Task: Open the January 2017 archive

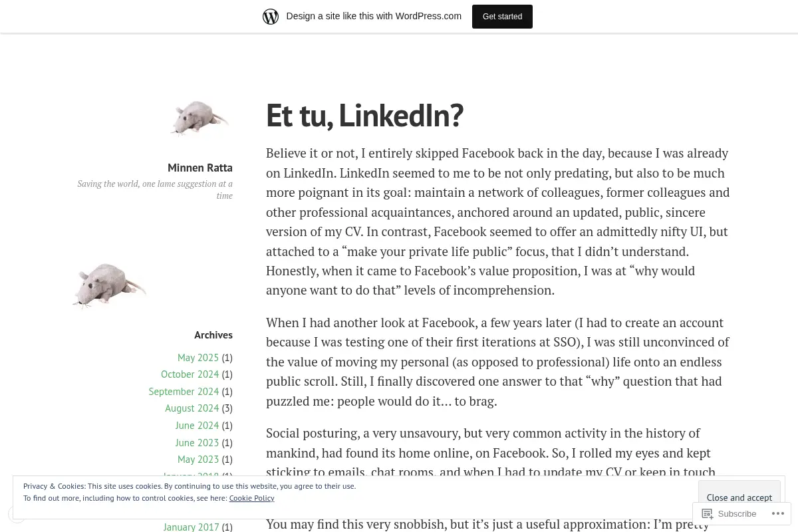Action: (x=191, y=527)
